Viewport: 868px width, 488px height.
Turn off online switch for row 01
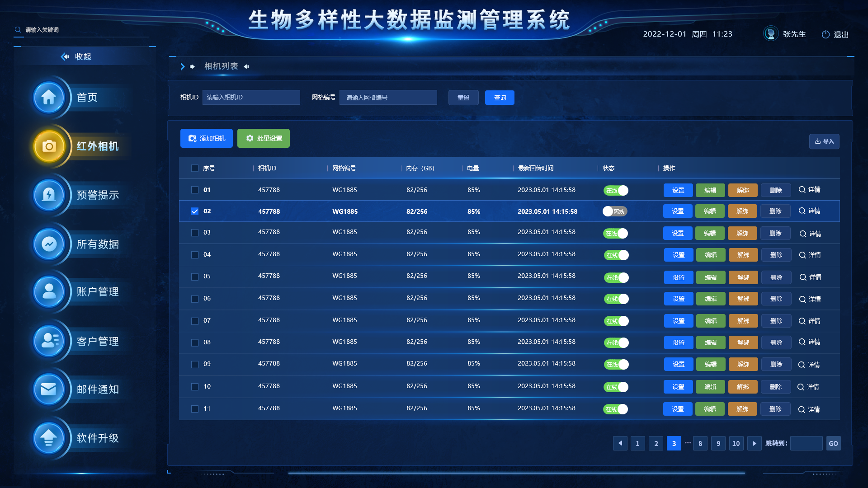[x=616, y=190]
